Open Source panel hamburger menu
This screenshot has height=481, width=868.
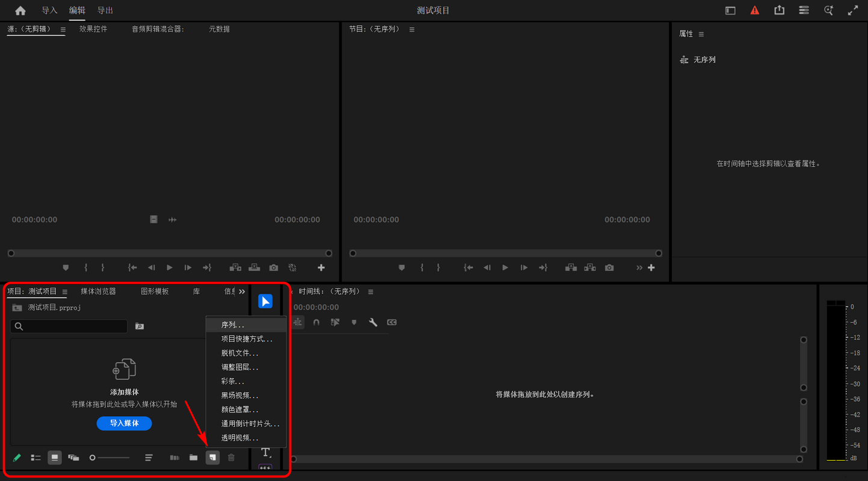point(63,29)
